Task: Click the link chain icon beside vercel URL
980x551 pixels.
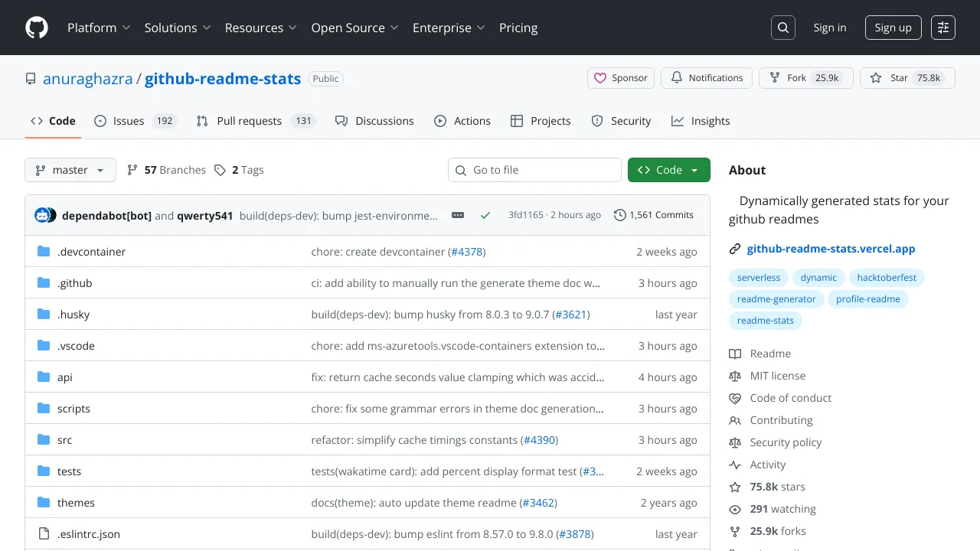Action: [x=735, y=249]
